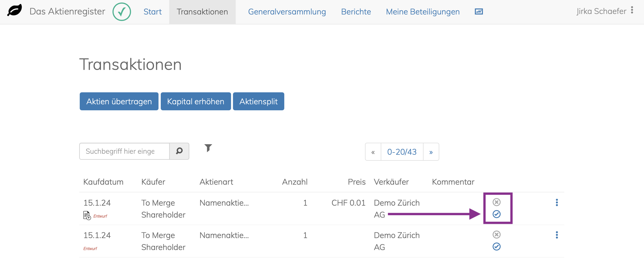The height and width of the screenshot is (261, 644).
Task: Go to the Start tab
Action: (152, 12)
